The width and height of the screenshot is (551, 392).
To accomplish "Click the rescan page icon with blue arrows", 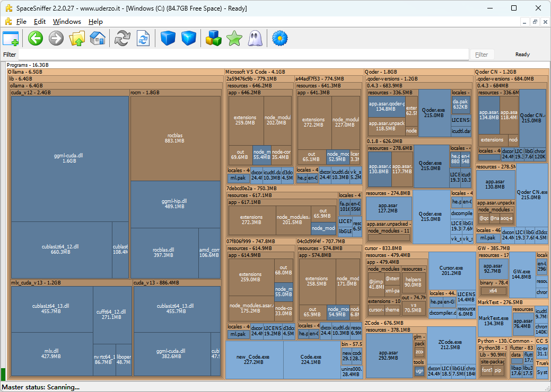I will click(143, 38).
